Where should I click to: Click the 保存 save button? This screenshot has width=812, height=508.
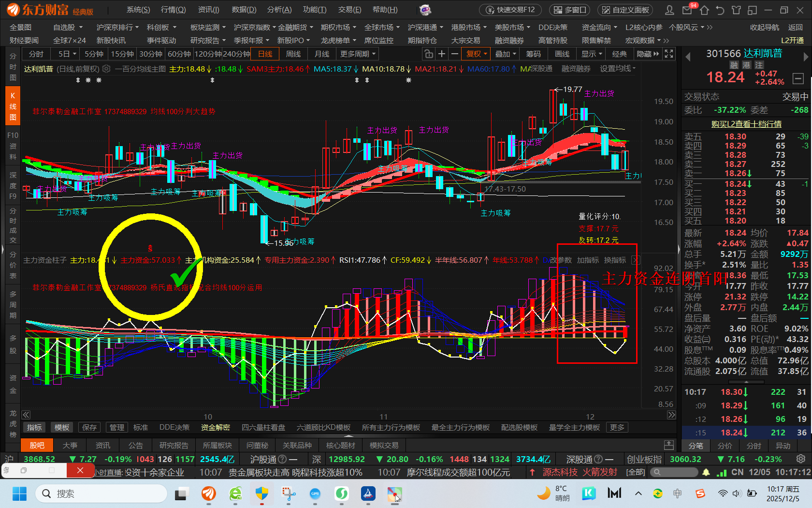89,427
